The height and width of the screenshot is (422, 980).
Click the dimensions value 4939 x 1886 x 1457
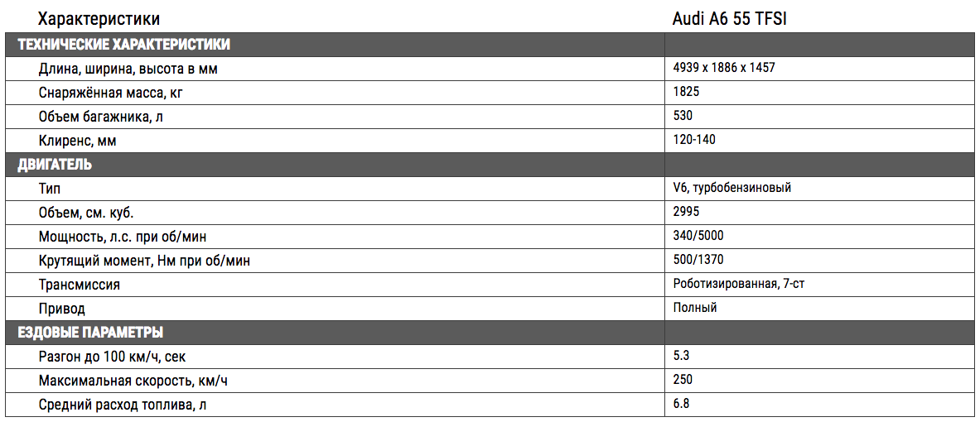coord(724,67)
